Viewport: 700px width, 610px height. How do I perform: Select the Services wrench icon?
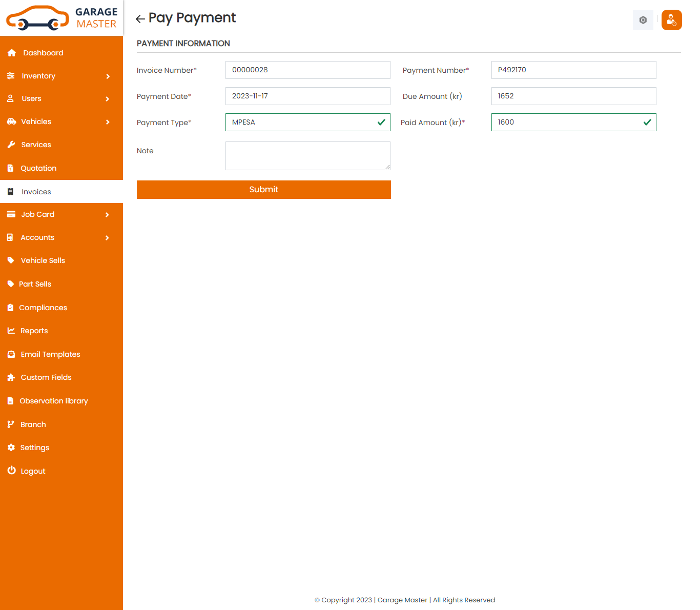11,145
